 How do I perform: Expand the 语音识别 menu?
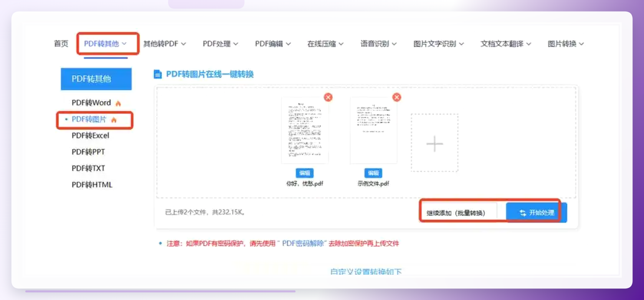(378, 44)
